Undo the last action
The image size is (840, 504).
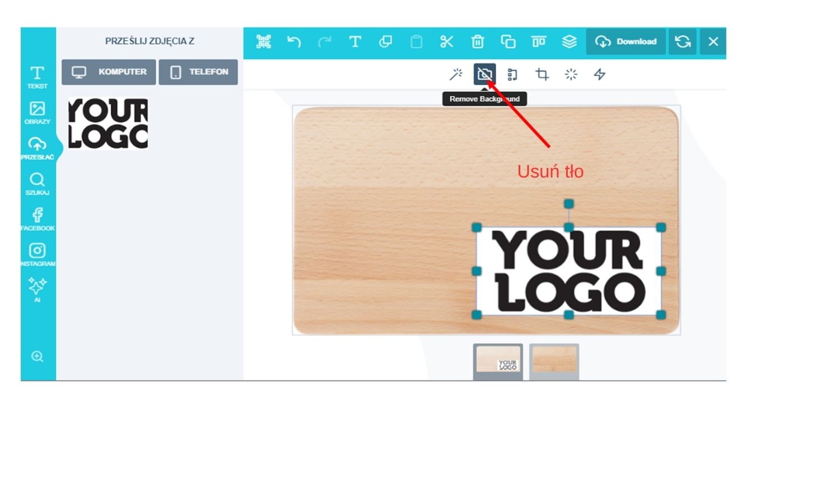[x=294, y=41]
